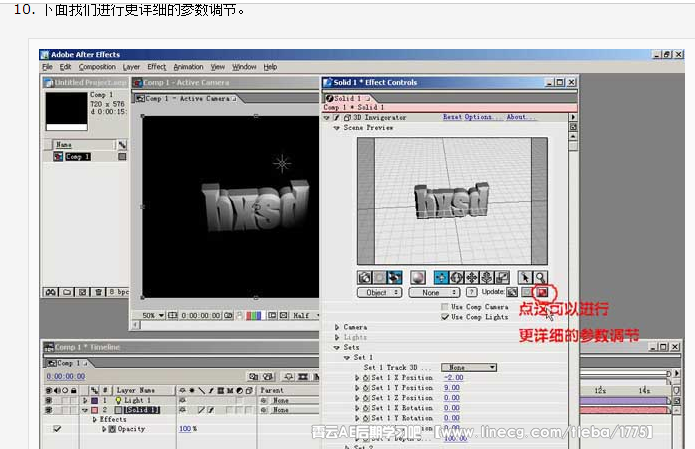Click the highlighted third button in preview toolbar
The height and width of the screenshot is (449, 695).
pyautogui.click(x=394, y=277)
